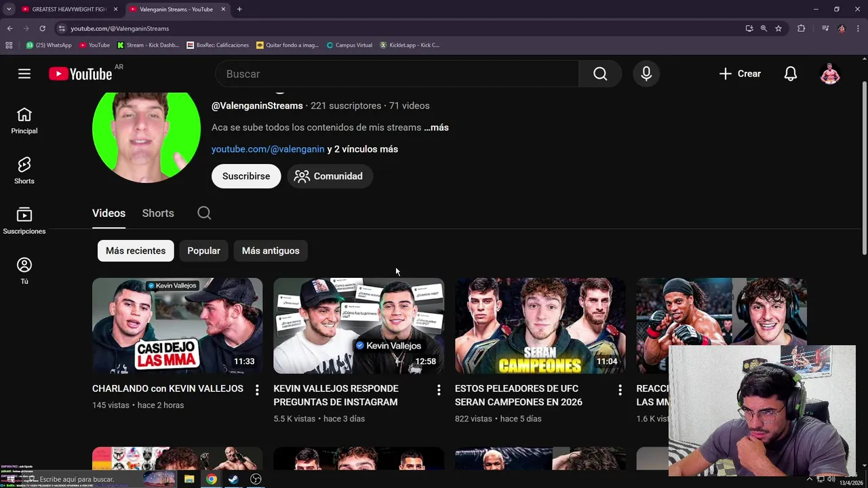Open the Chrome three-dot menu
The image size is (868, 488).
pos(859,28)
